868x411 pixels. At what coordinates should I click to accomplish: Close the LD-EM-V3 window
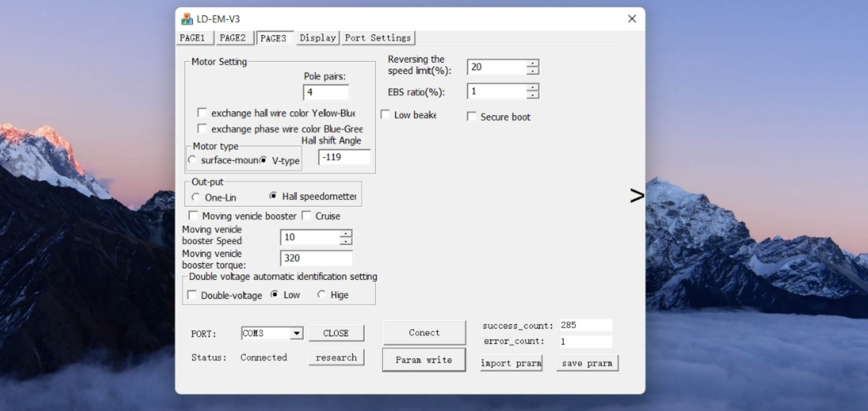[632, 19]
